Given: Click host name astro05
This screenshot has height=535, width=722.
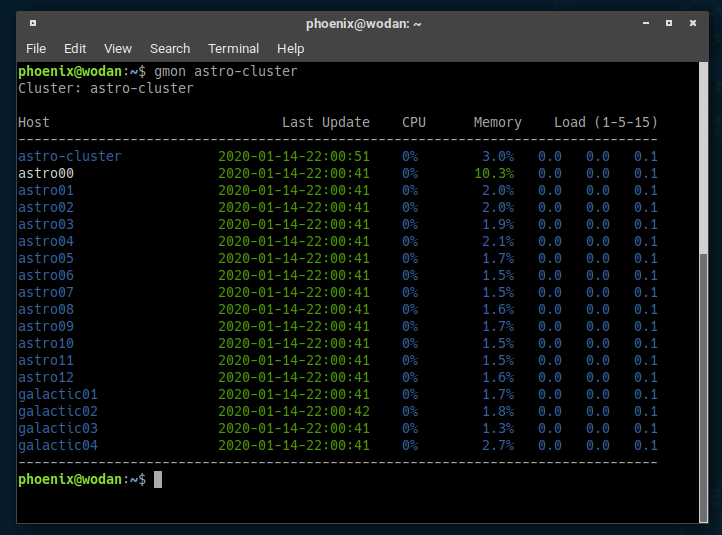Looking at the screenshot, I should coord(46,258).
